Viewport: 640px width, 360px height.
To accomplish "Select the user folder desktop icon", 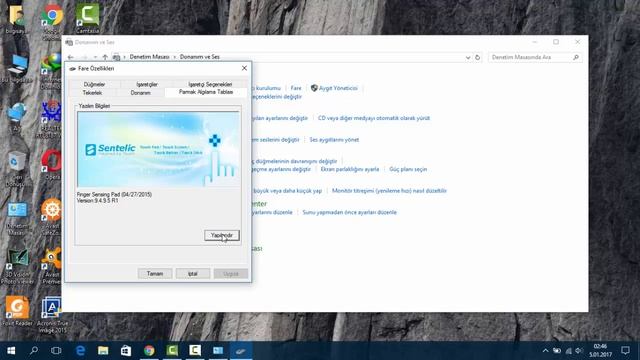I will coord(16,19).
